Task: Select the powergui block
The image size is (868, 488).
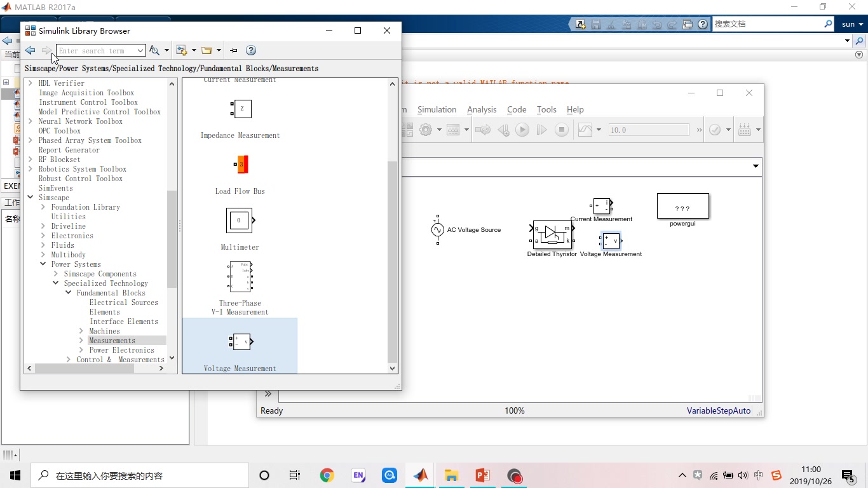Action: 682,206
